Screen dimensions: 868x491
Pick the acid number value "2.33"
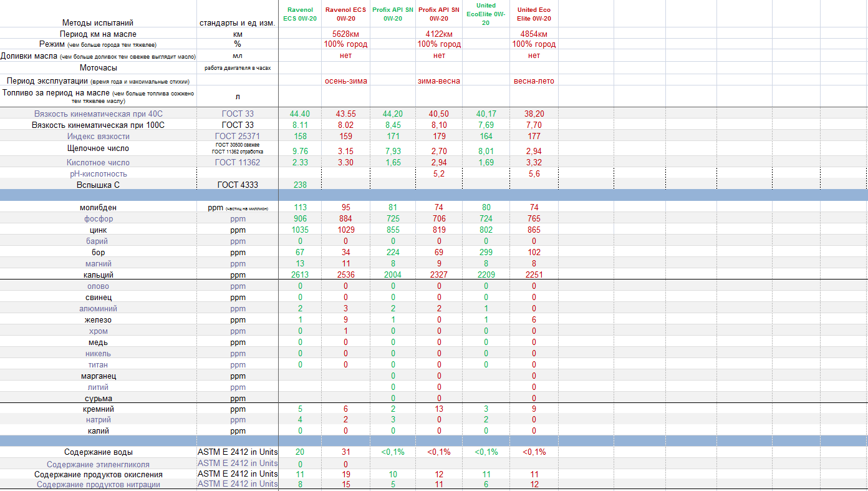pos(299,162)
